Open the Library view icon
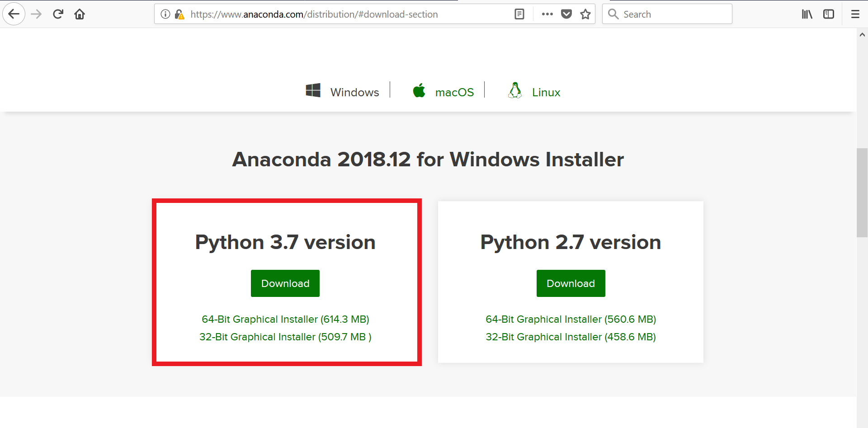This screenshot has height=428, width=868. [807, 14]
